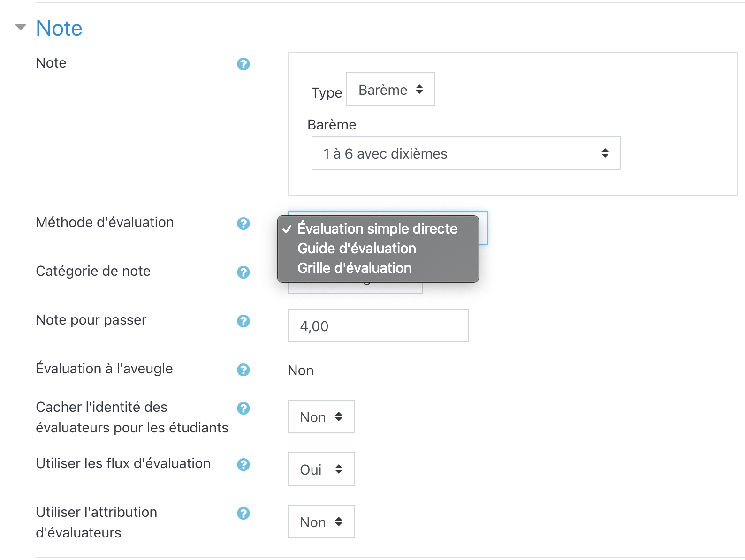The image size is (745, 560).
Task: Show help for Catégorie de note
Action: [x=243, y=272]
